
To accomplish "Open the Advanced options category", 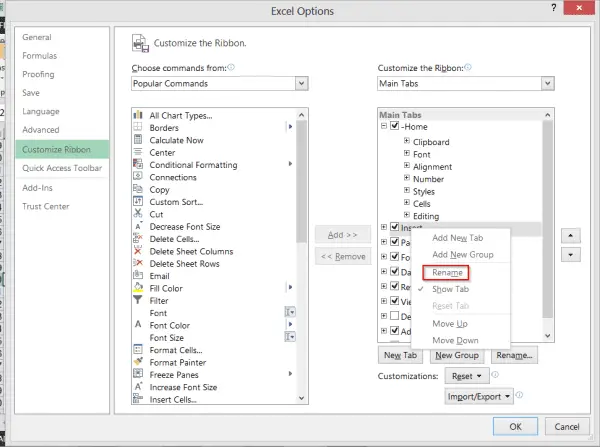I will point(41,130).
